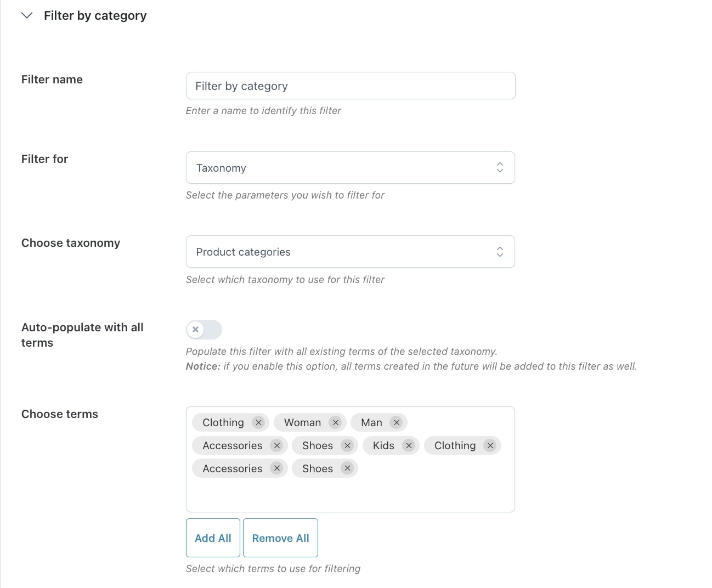Click the Woman chip label

pyautogui.click(x=302, y=422)
